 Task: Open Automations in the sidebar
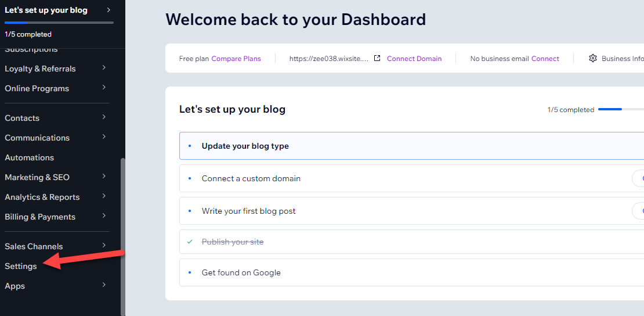click(x=29, y=157)
